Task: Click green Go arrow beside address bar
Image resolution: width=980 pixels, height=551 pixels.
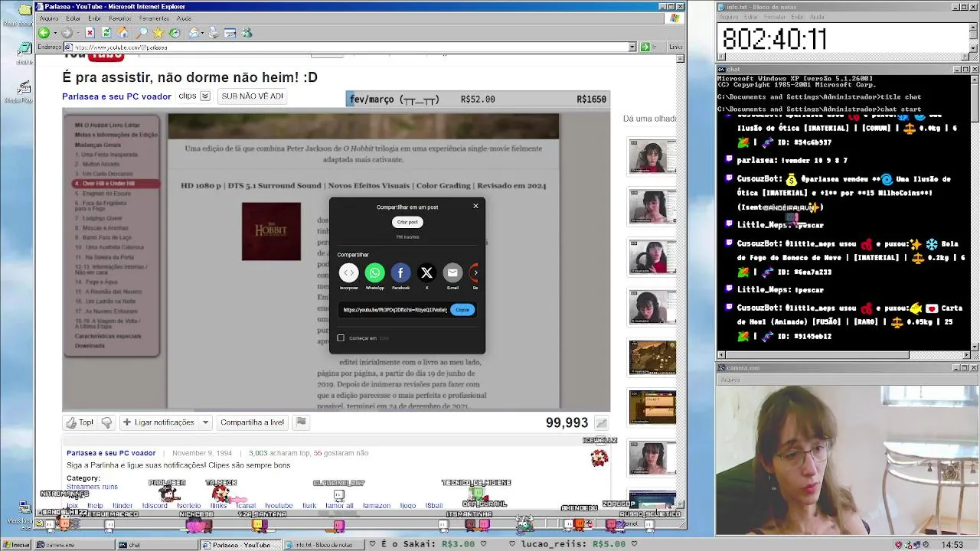Action: 645,47
